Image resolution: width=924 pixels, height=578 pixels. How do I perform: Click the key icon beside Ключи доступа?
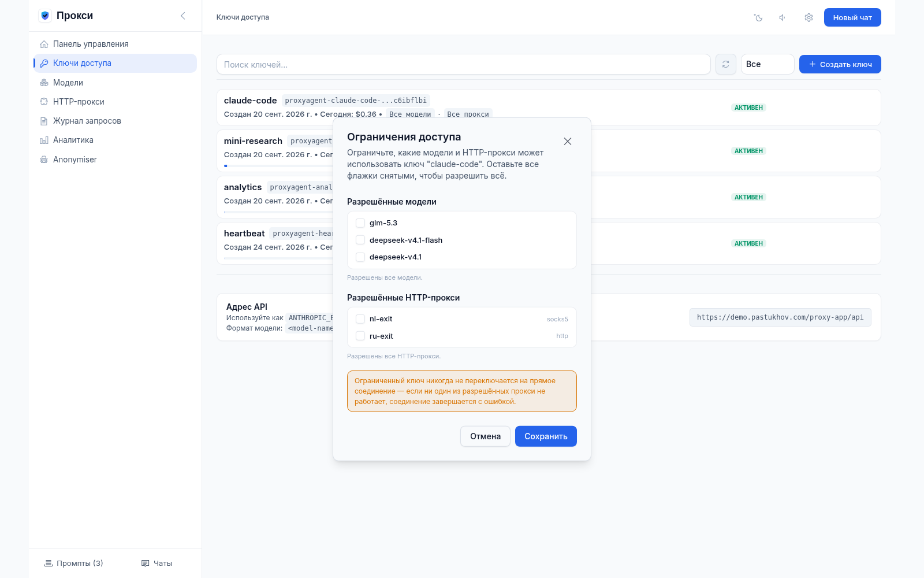pyautogui.click(x=44, y=63)
